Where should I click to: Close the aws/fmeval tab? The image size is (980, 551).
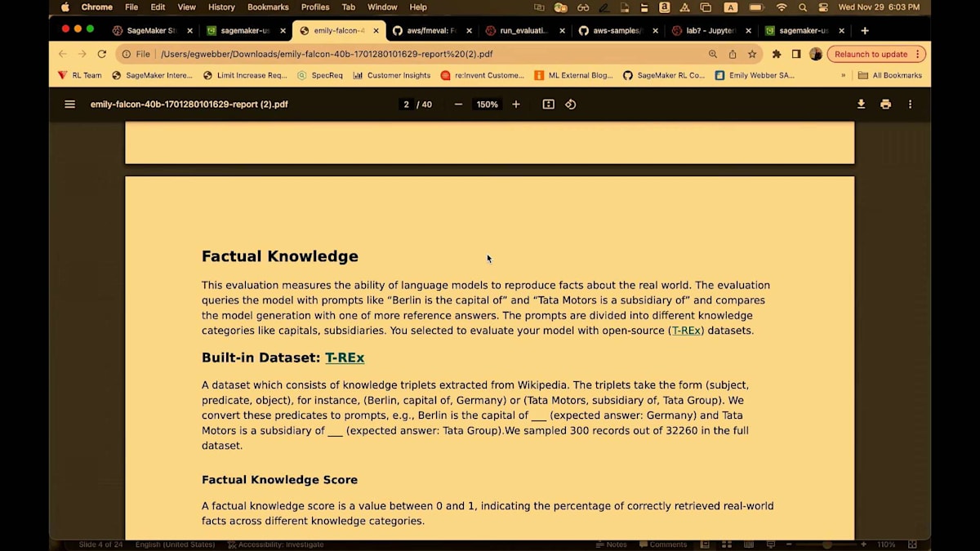click(x=470, y=31)
